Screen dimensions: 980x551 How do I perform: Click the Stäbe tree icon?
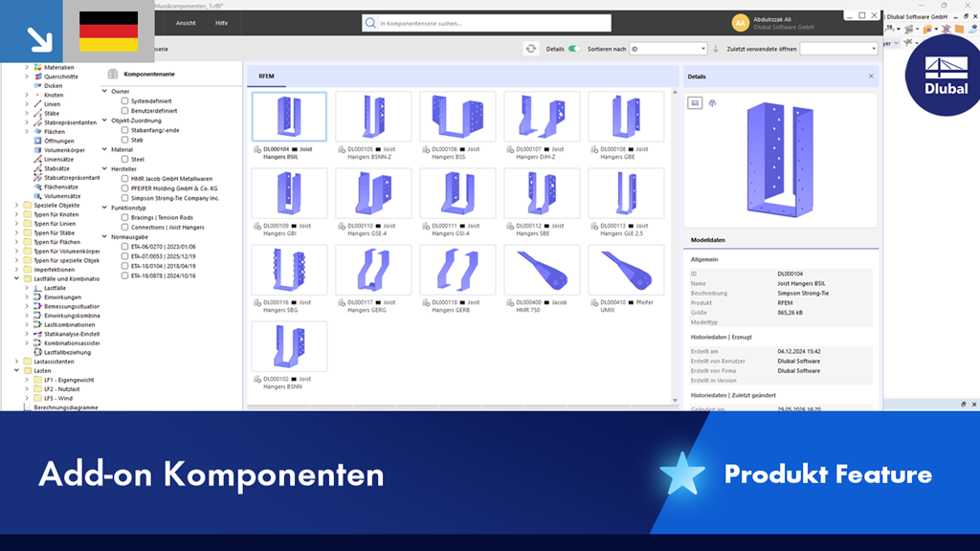(x=38, y=113)
